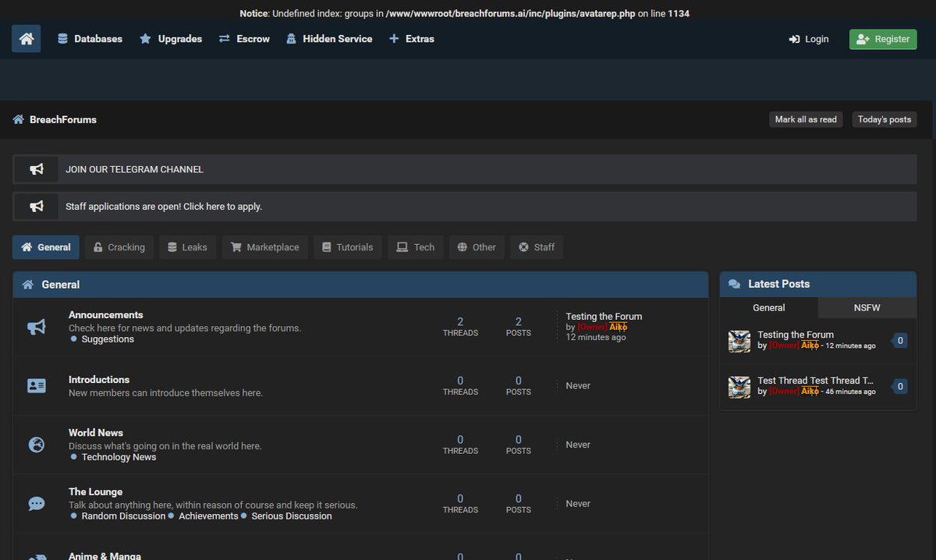This screenshot has width=936, height=560.
Task: Select the Other category tab
Action: (477, 247)
